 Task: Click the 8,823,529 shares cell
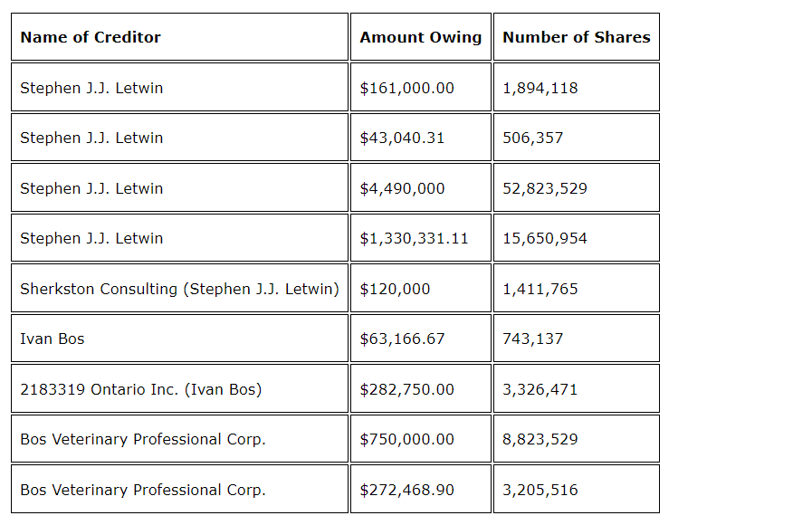540,439
